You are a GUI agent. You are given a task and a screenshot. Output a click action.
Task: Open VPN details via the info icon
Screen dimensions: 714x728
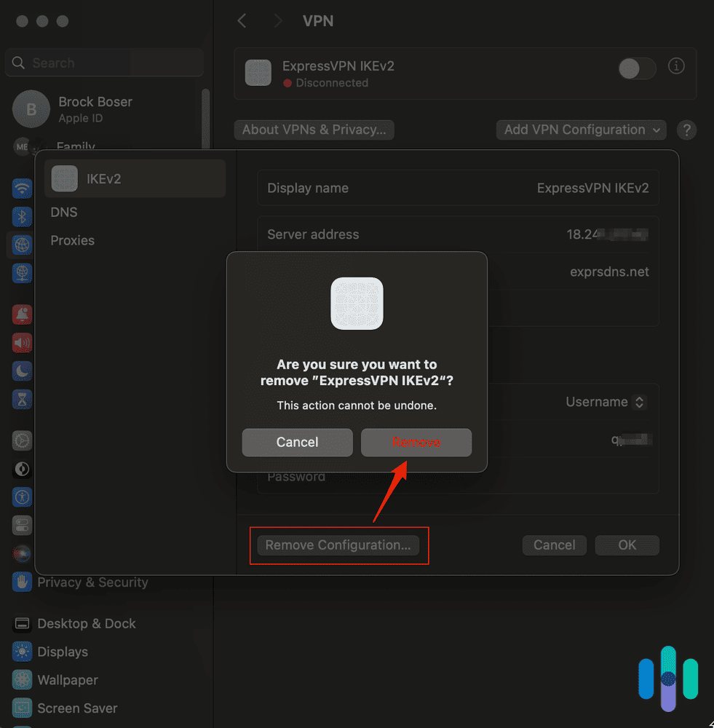tap(676, 66)
